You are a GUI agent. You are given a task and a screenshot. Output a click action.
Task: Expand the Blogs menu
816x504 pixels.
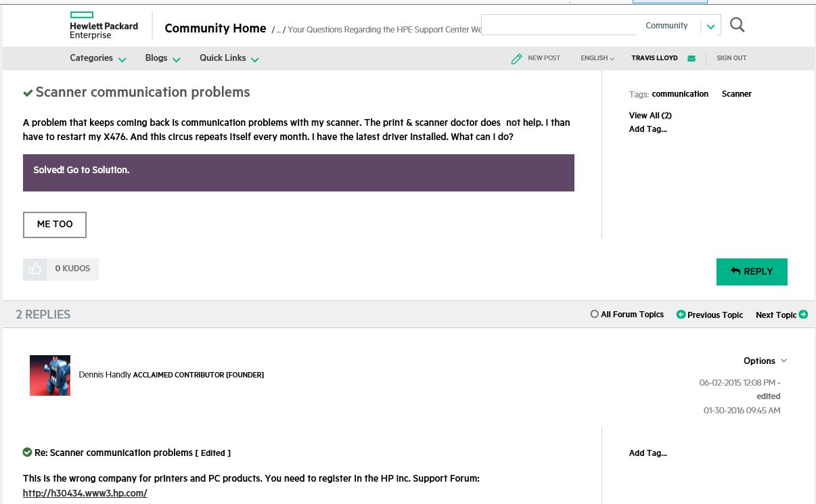[x=162, y=58]
